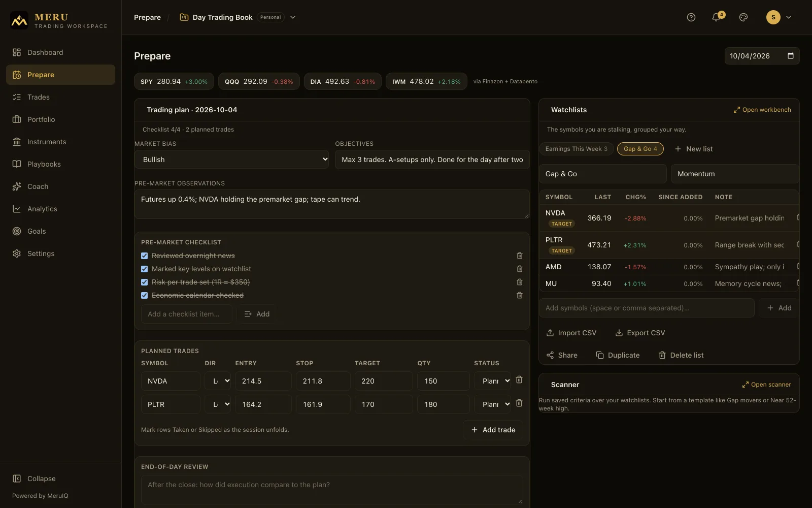Click Delete list

[681, 355]
